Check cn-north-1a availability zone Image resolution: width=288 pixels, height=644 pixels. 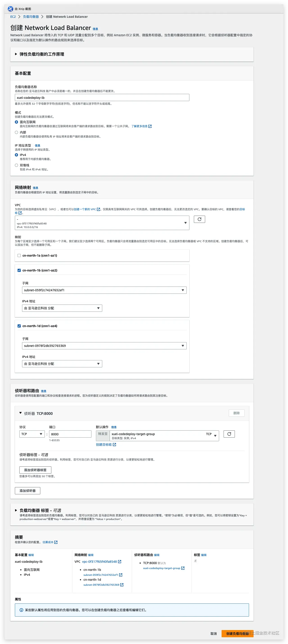pyautogui.click(x=19, y=255)
